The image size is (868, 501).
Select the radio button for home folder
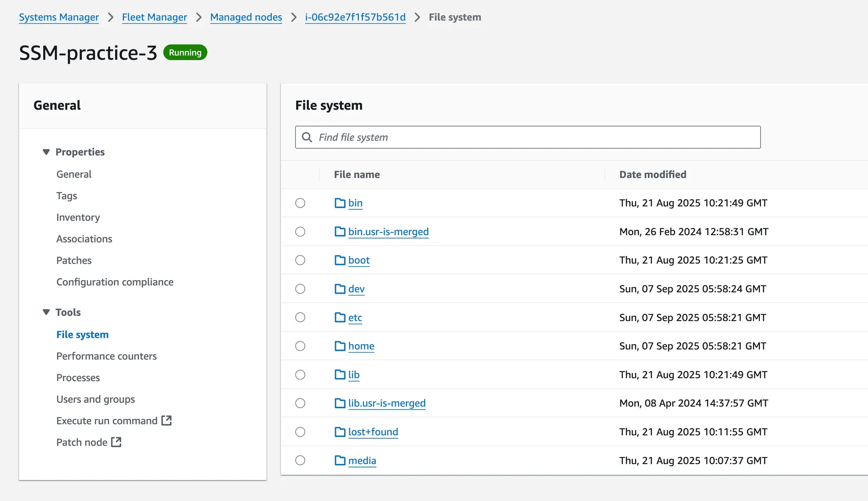[300, 346]
